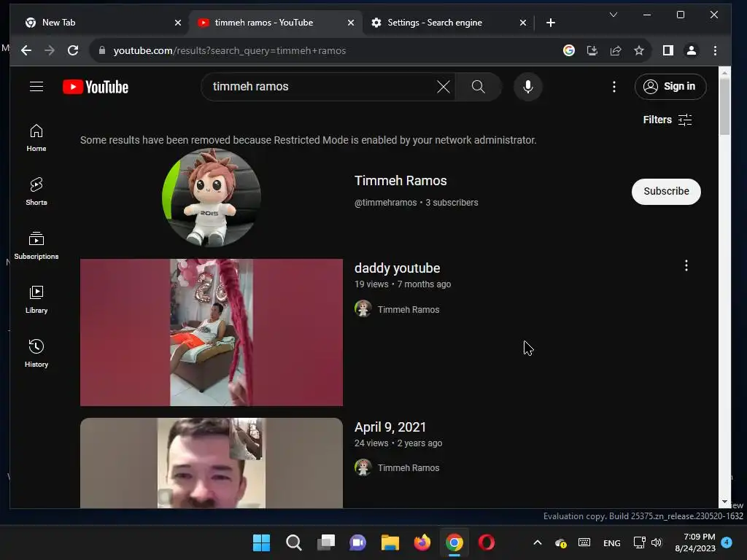Viewport: 747px width, 560px height.
Task: Open Task View on taskbar
Action: pyautogui.click(x=326, y=542)
